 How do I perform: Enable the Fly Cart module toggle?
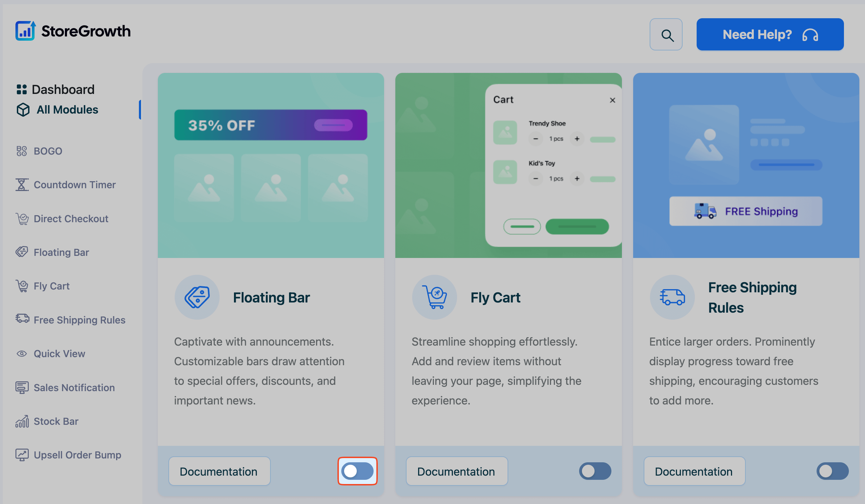point(595,471)
